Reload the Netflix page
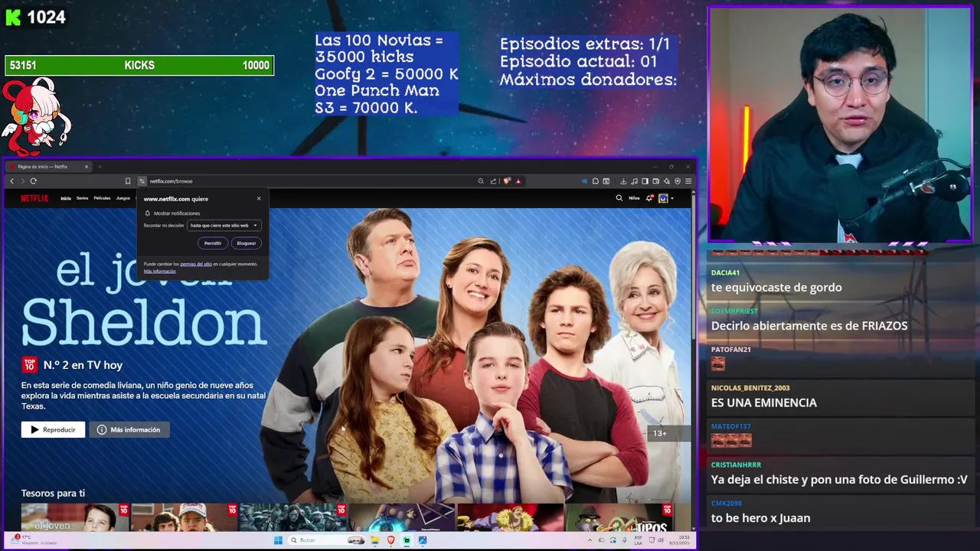The image size is (980, 551). point(33,181)
